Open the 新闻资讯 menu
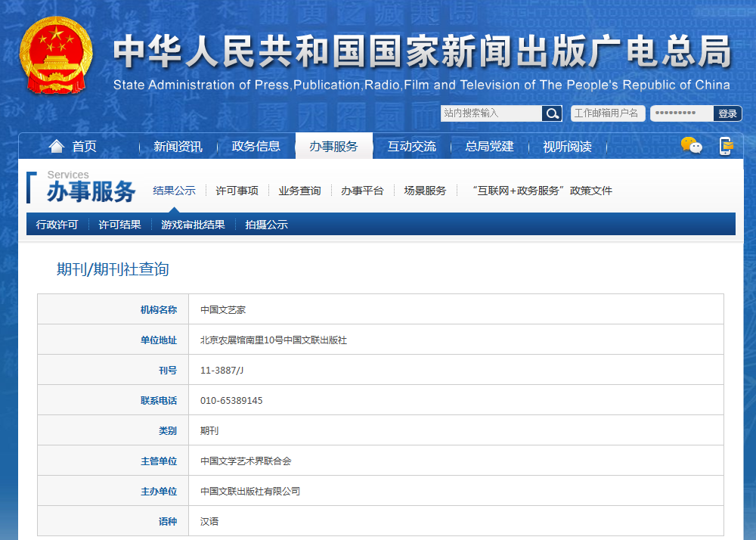 tap(178, 147)
